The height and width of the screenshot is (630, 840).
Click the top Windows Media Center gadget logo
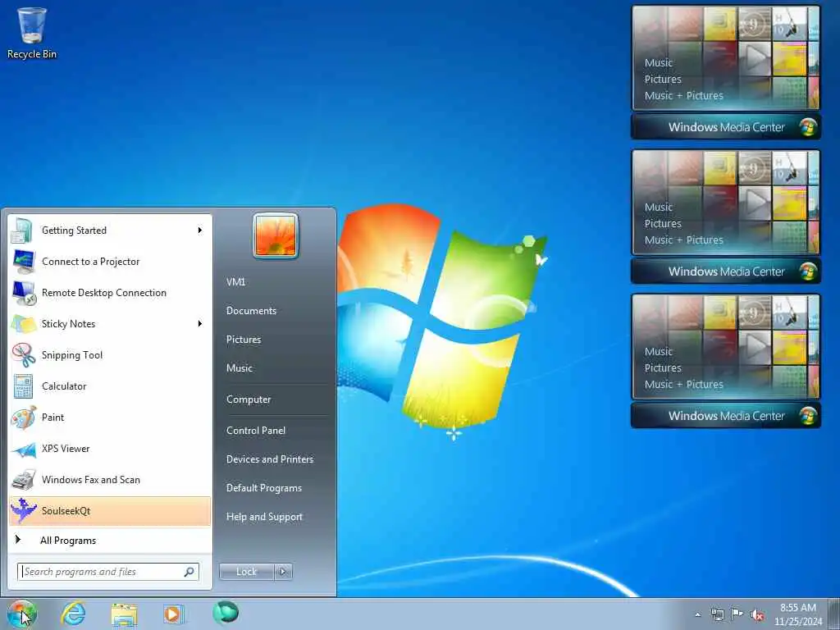click(x=807, y=127)
